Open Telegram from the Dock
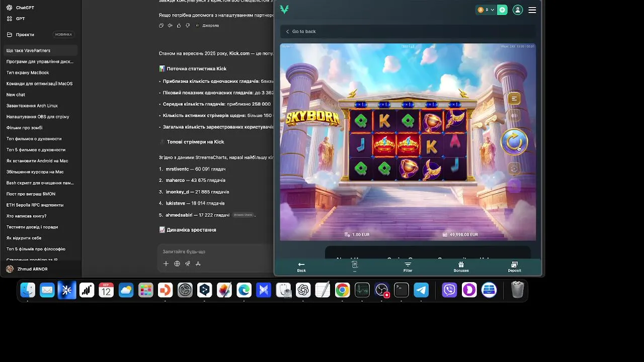This screenshot has height=362, width=644. tap(421, 290)
